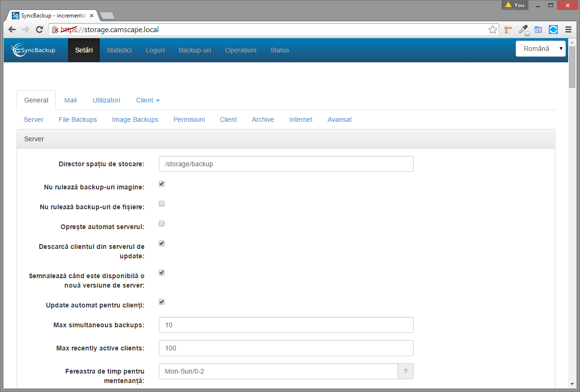Image resolution: width=580 pixels, height=392 pixels.
Task: Jump to Internet section
Action: pyautogui.click(x=301, y=119)
